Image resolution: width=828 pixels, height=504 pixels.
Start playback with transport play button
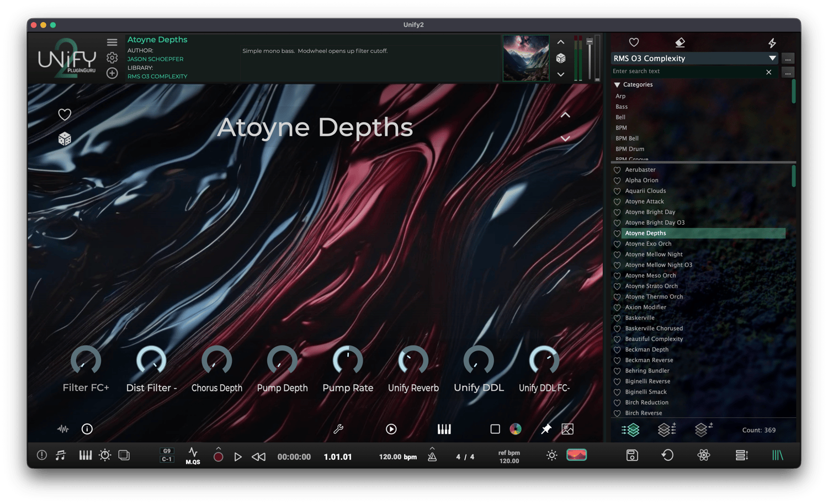(x=238, y=457)
